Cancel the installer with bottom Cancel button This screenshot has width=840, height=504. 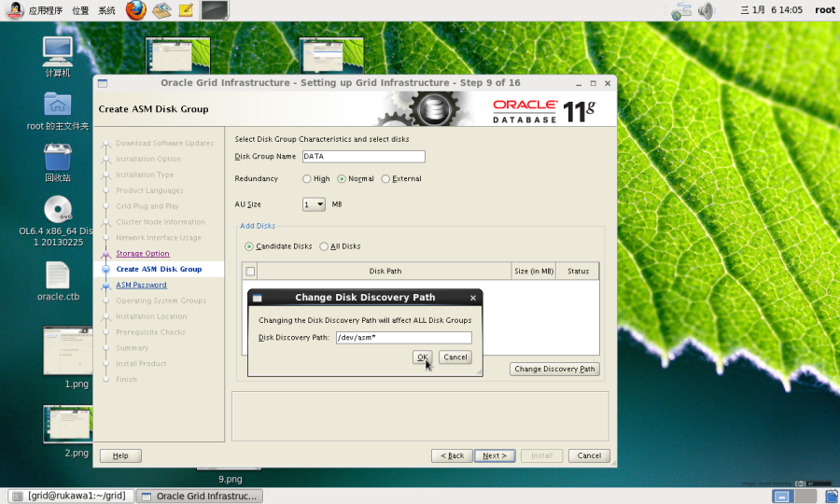click(x=589, y=455)
